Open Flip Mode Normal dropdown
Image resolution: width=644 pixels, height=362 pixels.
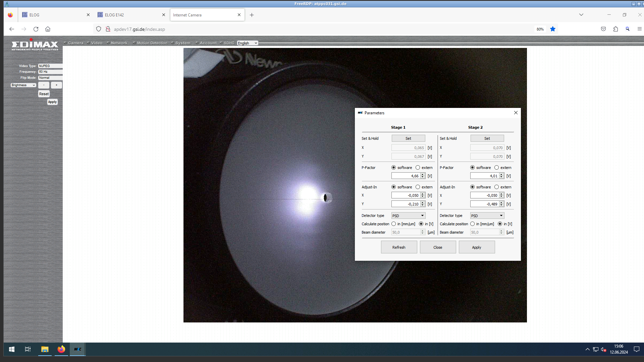50,78
